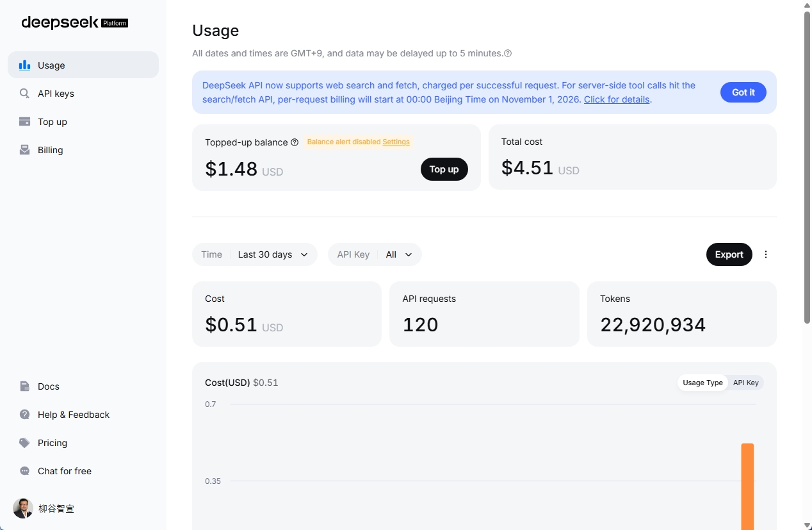The height and width of the screenshot is (530, 812).
Task: Open balance alert Settings link
Action: (396, 142)
